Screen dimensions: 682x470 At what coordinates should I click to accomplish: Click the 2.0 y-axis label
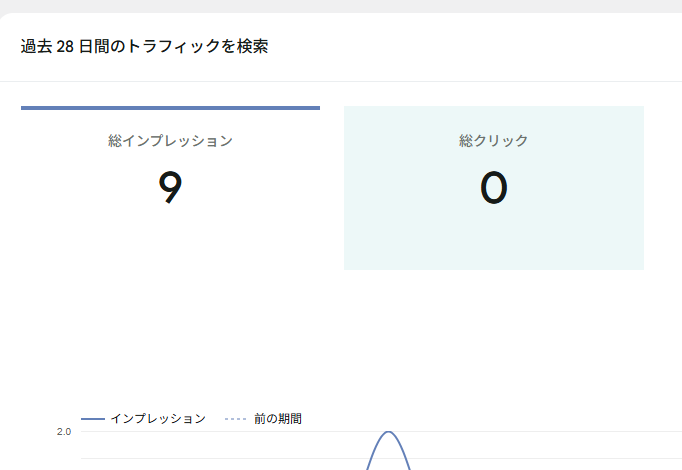(x=63, y=432)
